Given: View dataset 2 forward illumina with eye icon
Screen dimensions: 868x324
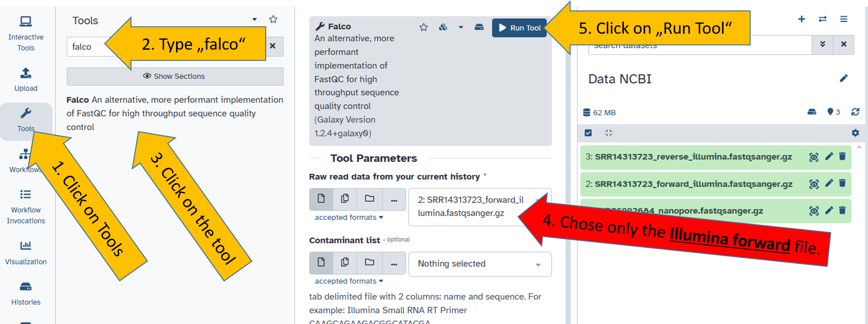Looking at the screenshot, I should point(814,184).
